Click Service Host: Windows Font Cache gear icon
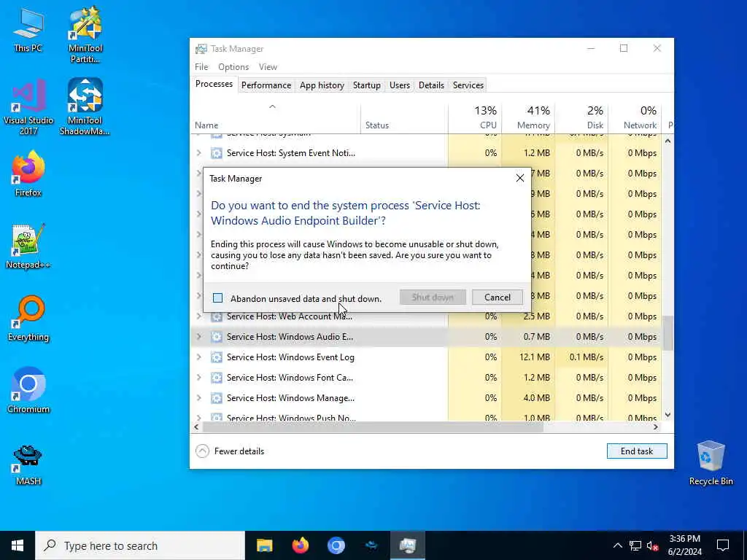747x560 pixels. click(x=216, y=378)
